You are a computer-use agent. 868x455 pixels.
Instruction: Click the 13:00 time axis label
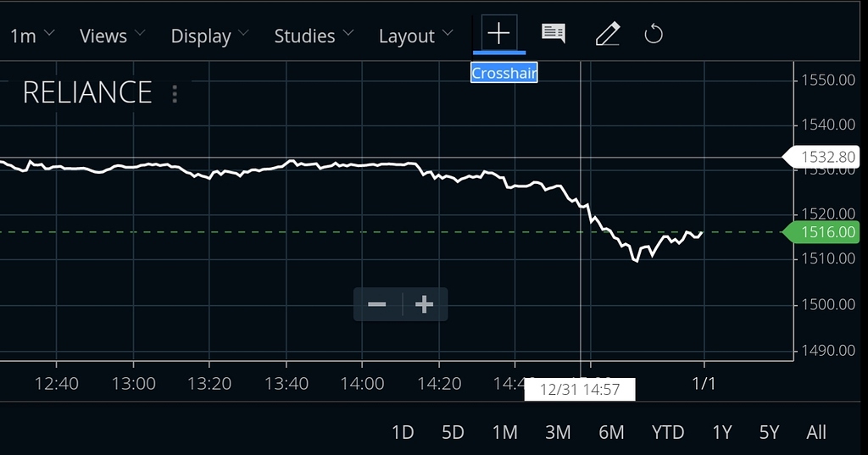[x=133, y=384]
